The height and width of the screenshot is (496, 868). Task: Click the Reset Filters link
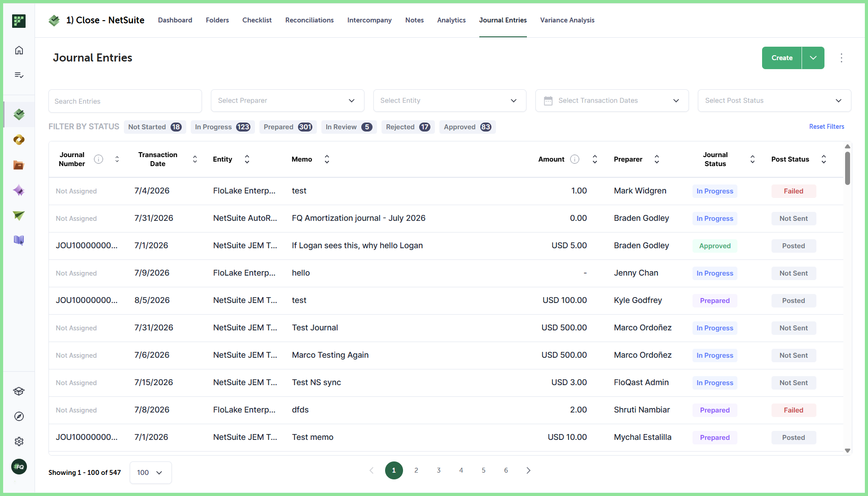pos(827,127)
